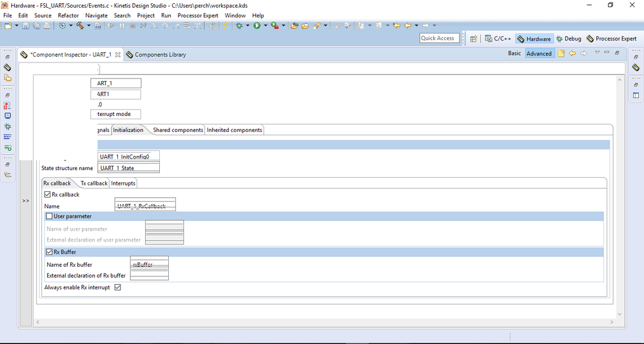The image size is (644, 344).
Task: Switch to the Components Library tab
Action: [156, 55]
